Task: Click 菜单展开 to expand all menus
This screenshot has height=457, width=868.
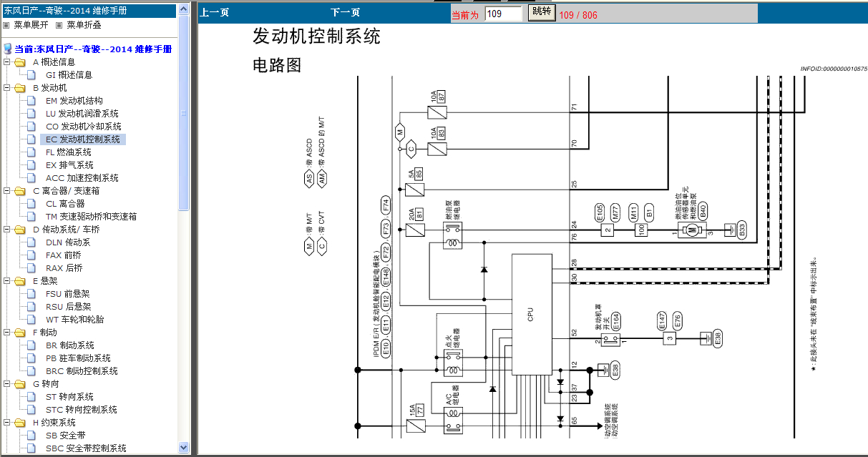Action: click(31, 24)
